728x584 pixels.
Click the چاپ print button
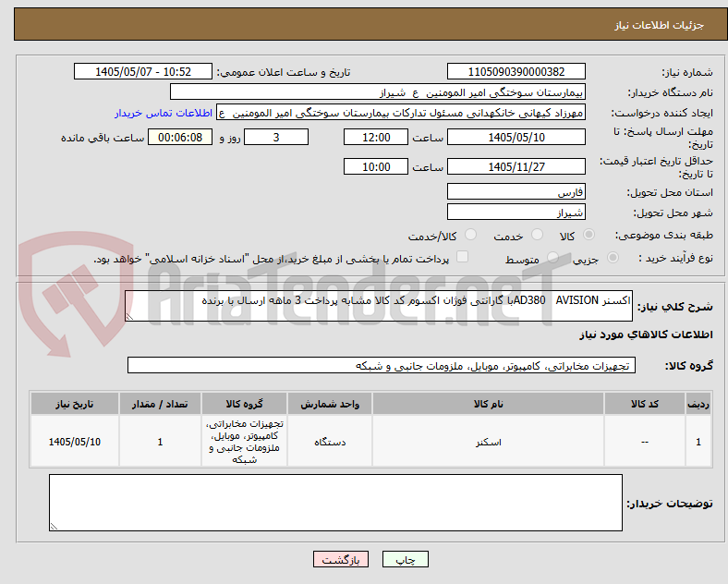(406, 559)
